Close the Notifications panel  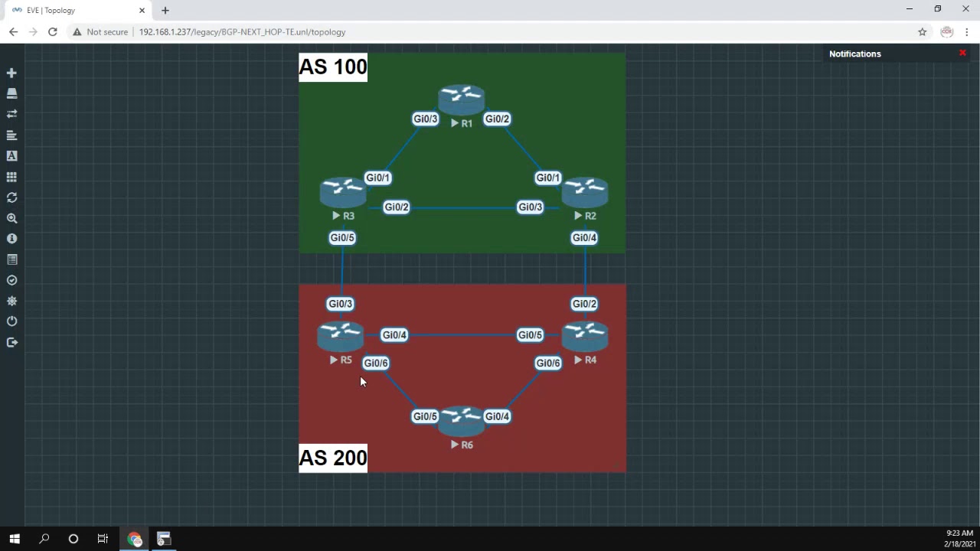click(962, 53)
